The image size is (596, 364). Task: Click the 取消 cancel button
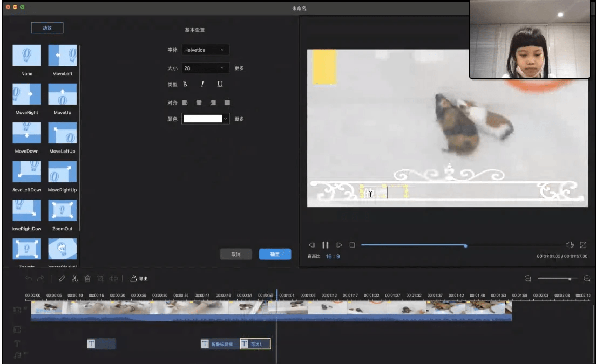pos(236,254)
